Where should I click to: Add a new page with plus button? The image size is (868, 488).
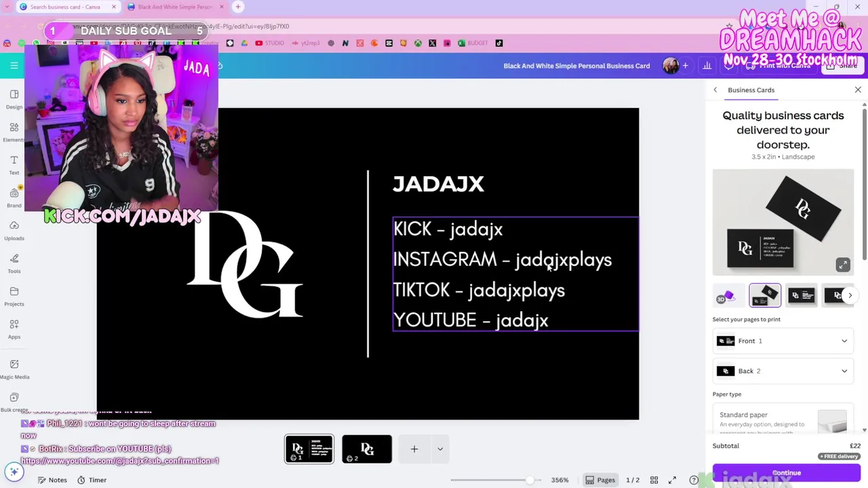[x=414, y=449]
